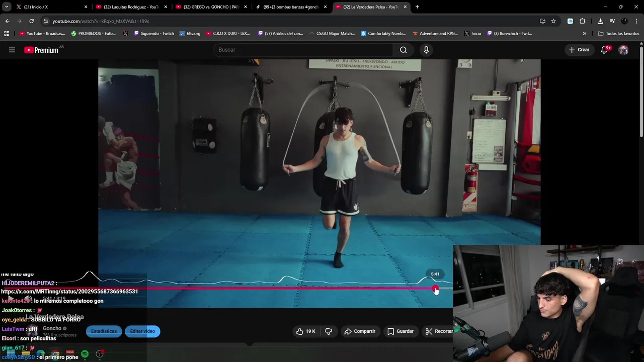Viewport: 644px width, 362px height.
Task: Open the tab search dropdown arrow
Action: (x=7, y=7)
